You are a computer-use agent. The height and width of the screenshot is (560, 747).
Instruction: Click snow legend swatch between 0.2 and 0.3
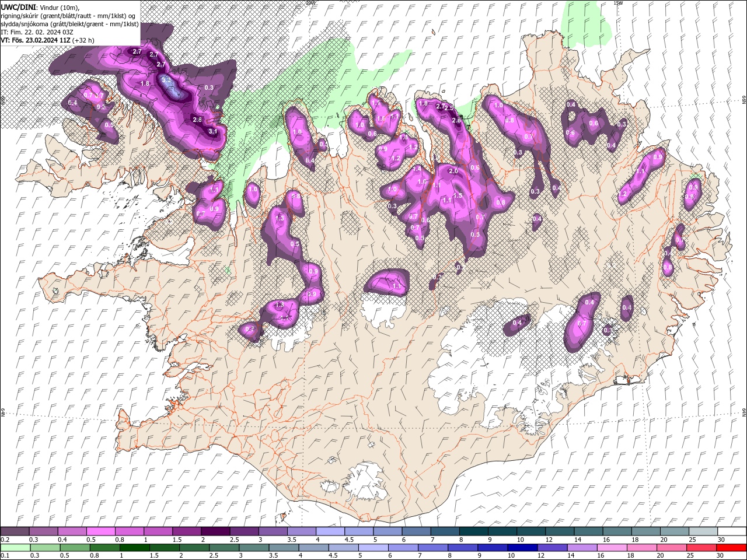pyautogui.click(x=15, y=531)
